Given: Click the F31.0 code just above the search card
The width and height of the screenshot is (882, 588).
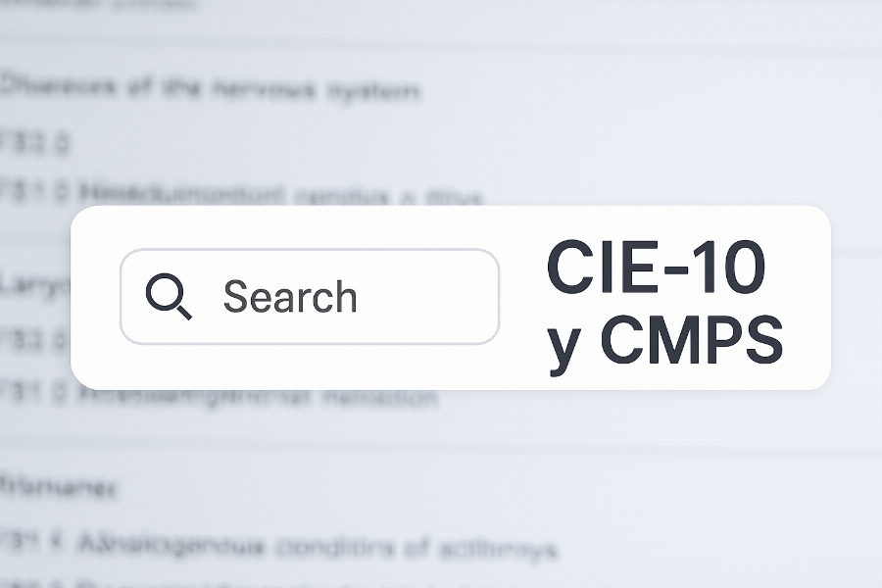Looking at the screenshot, I should 35,192.
